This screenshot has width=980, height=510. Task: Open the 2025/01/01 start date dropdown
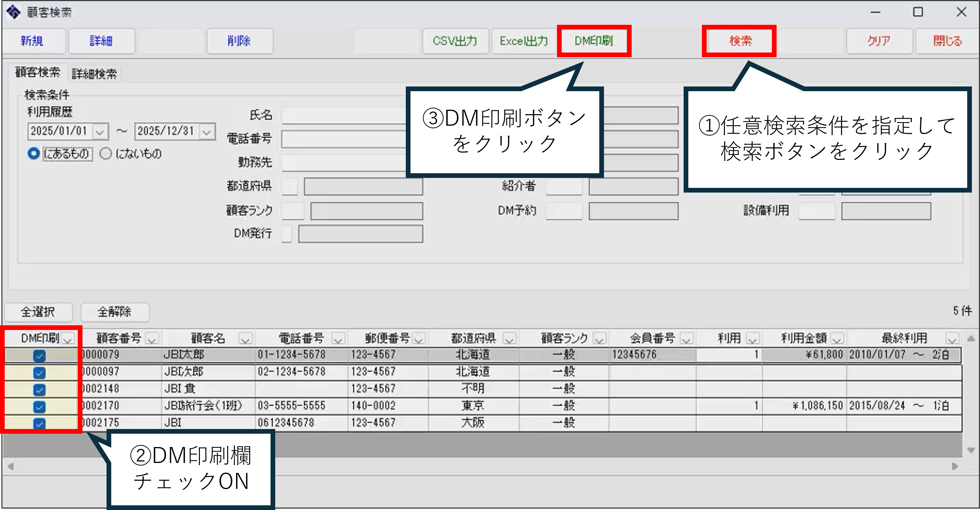point(100,132)
